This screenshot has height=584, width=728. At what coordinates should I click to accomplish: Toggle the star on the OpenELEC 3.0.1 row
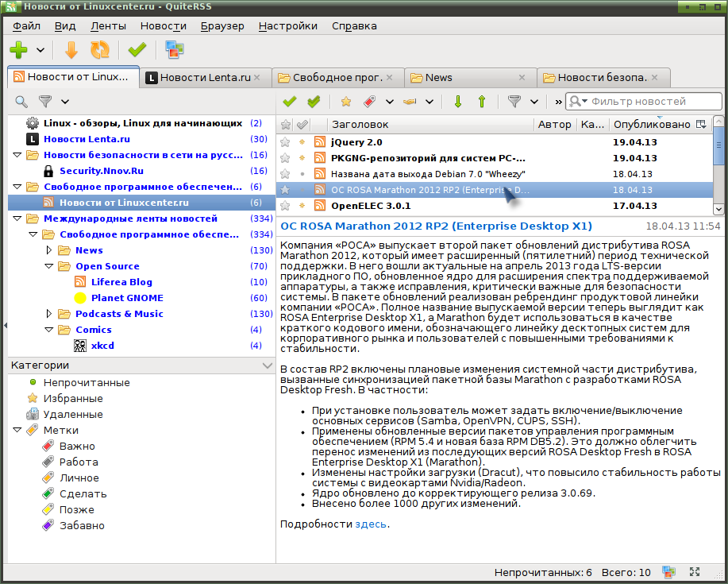pos(285,205)
